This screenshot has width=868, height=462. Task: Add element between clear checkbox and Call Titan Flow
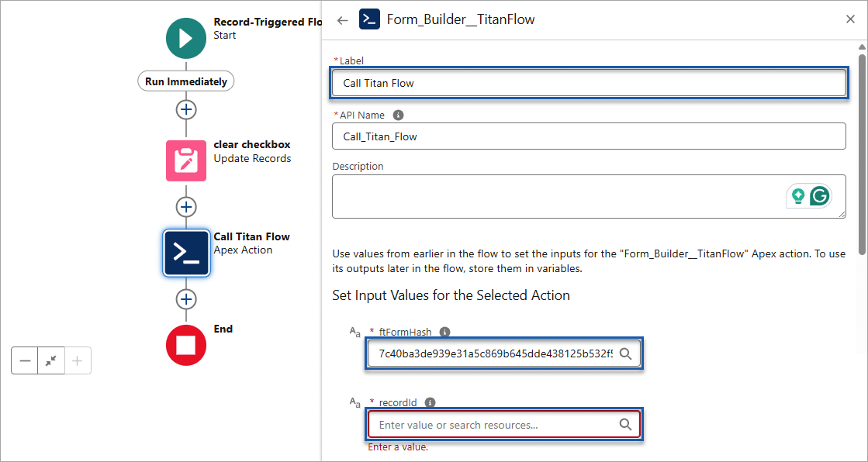click(x=186, y=207)
